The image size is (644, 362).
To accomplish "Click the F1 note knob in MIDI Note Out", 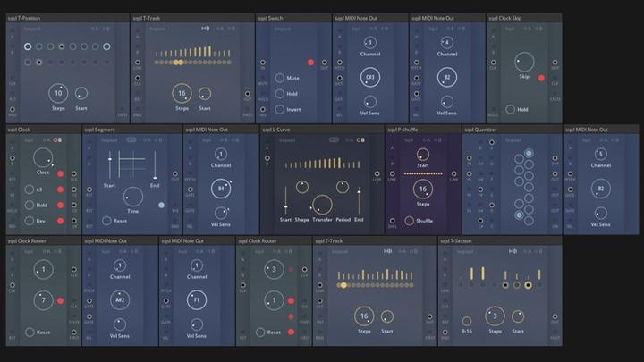I will [x=196, y=300].
